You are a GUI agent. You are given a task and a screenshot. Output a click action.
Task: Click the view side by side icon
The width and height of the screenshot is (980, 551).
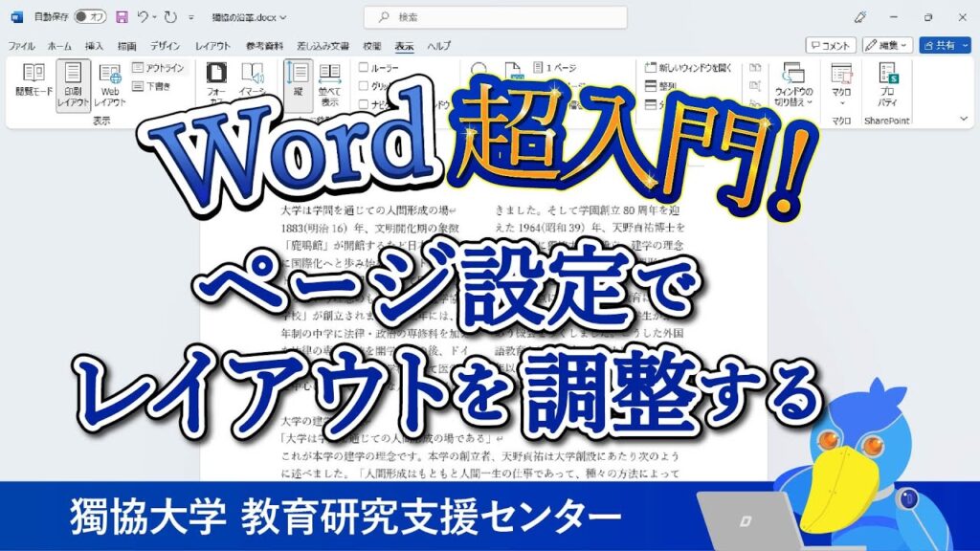(755, 68)
